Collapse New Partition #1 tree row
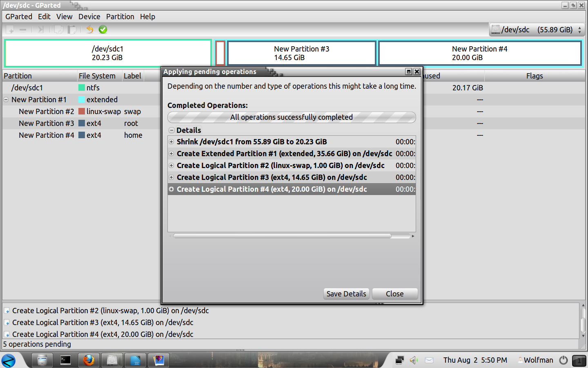Image resolution: width=588 pixels, height=368 pixels. coord(6,99)
